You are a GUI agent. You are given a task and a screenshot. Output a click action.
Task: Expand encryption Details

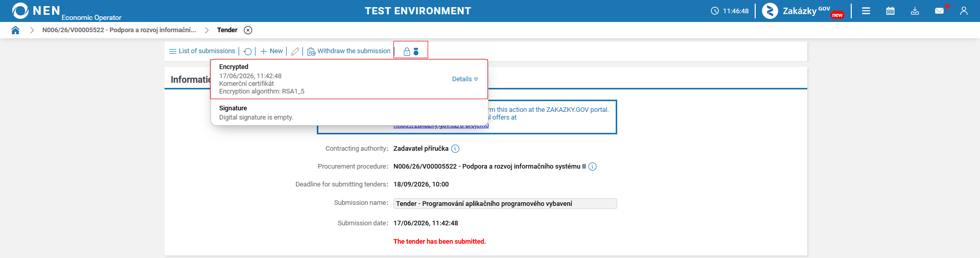coord(465,79)
